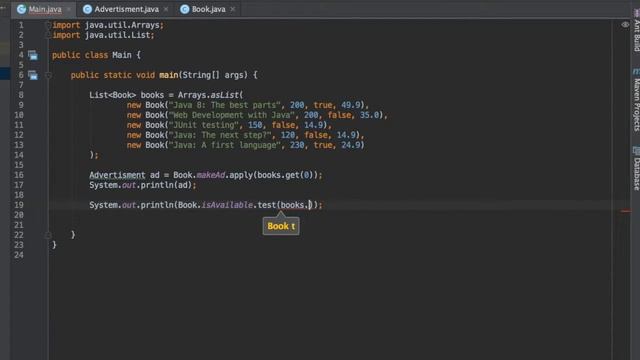Click 'java.util.List' import on line 2

tap(118, 35)
